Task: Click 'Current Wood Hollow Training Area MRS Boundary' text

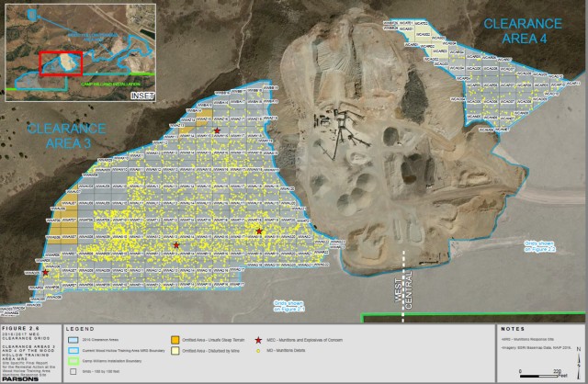Action: (123, 351)
